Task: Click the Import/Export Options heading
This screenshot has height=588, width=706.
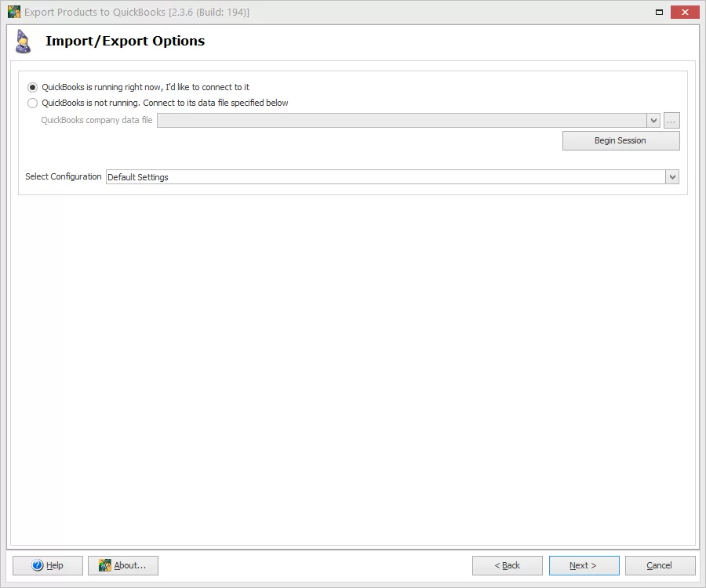Action: [x=126, y=41]
